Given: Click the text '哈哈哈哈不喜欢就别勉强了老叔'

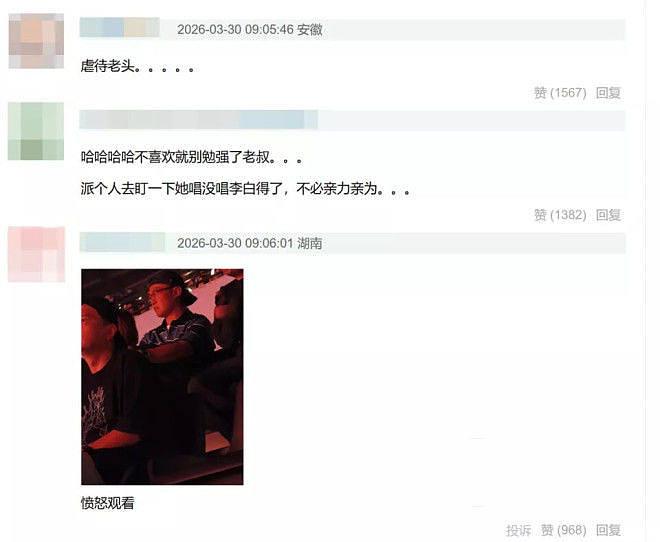Looking at the screenshot, I should (175, 157).
